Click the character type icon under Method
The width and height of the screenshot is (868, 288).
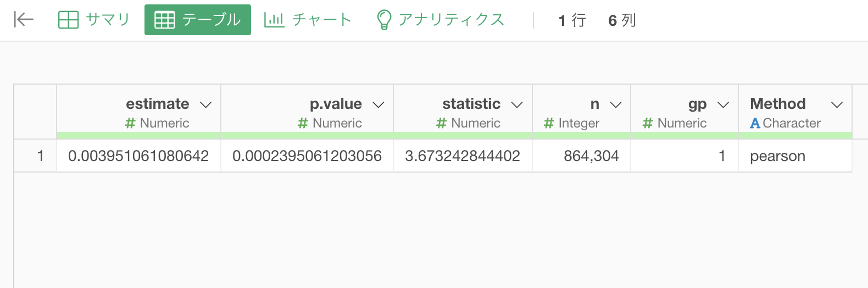tap(755, 123)
